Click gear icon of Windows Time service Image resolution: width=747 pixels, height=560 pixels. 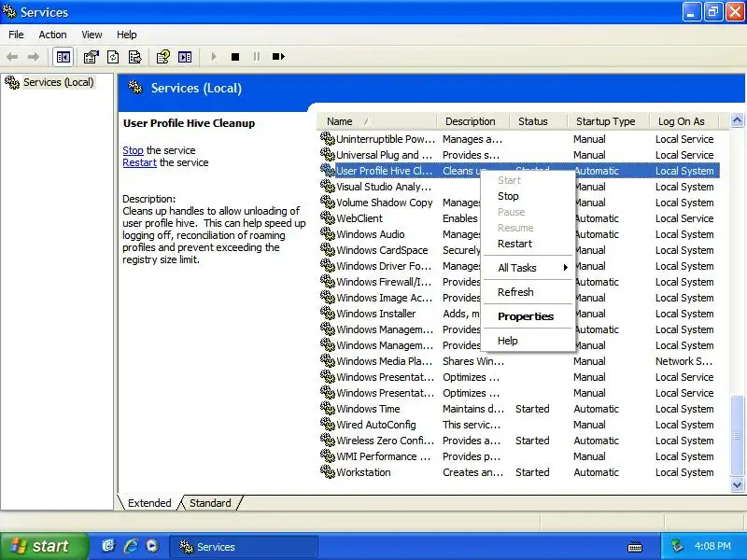[x=328, y=409]
